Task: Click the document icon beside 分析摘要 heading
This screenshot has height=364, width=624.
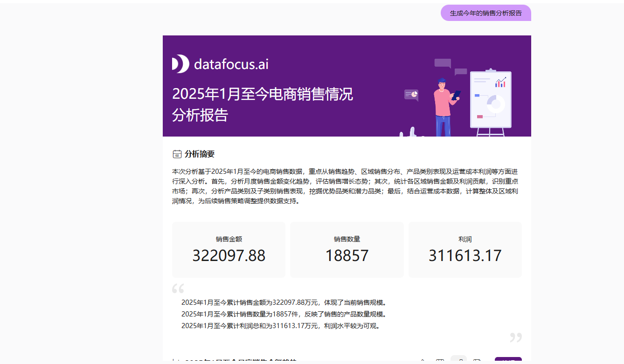Action: 177,153
